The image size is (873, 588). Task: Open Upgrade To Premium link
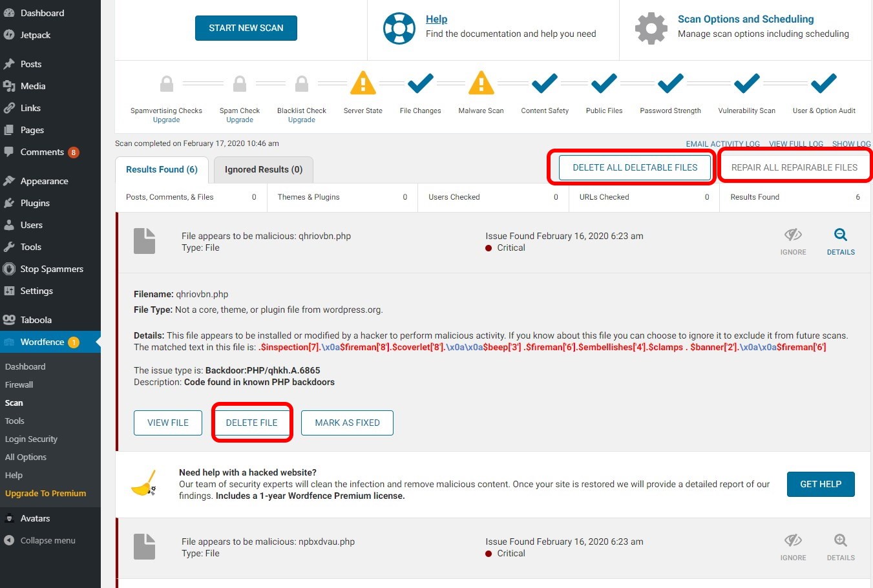[x=45, y=493]
